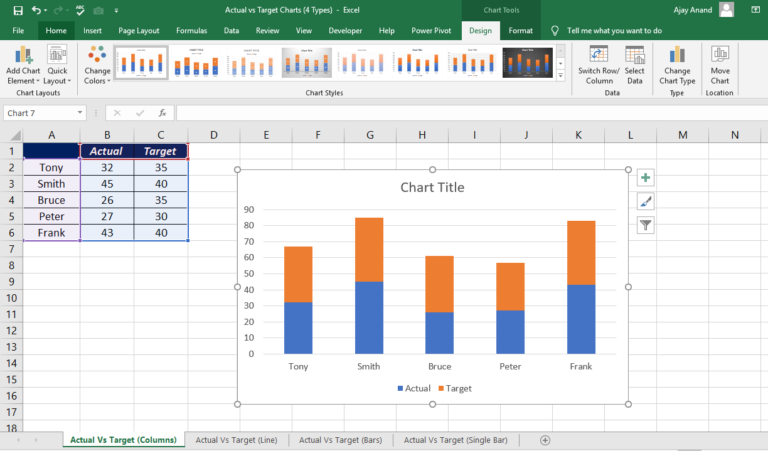Open the Quick Layout gallery
Screen dimensions: 768x451
(x=57, y=65)
